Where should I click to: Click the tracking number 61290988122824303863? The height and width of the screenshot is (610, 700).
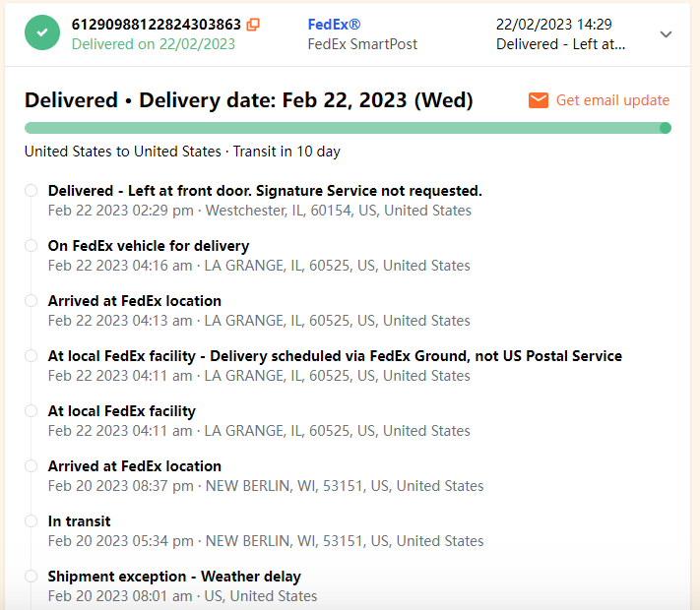pos(157,25)
